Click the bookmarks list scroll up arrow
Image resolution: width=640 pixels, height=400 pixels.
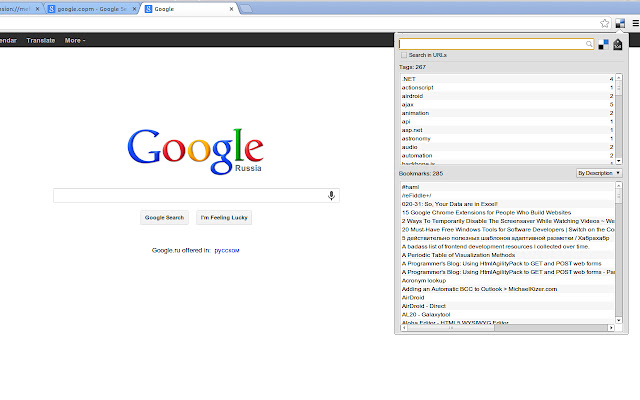619,186
